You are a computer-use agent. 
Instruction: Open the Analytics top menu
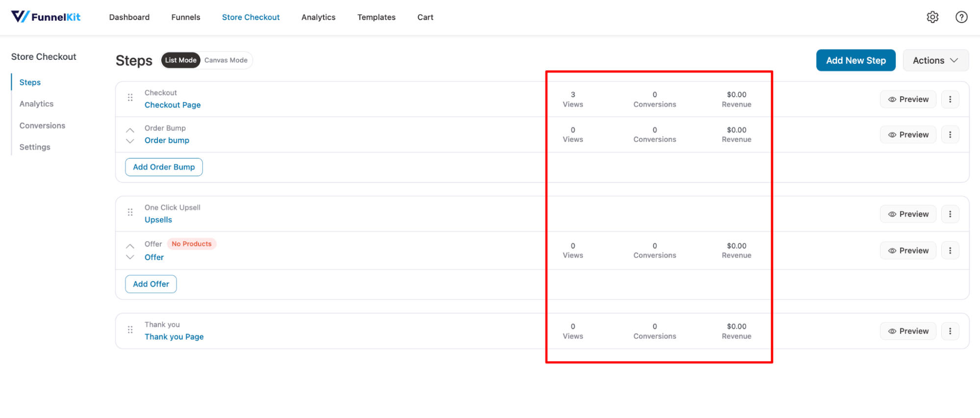tap(319, 17)
